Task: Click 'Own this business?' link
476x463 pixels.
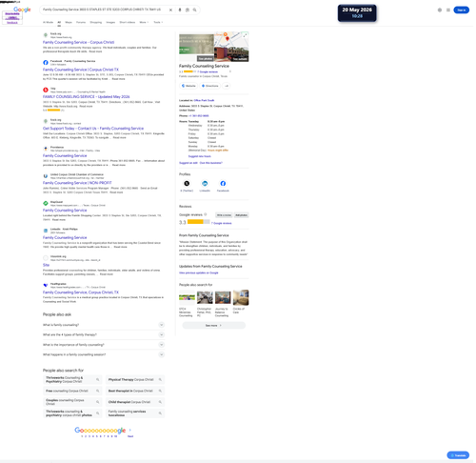Action: tap(211, 163)
